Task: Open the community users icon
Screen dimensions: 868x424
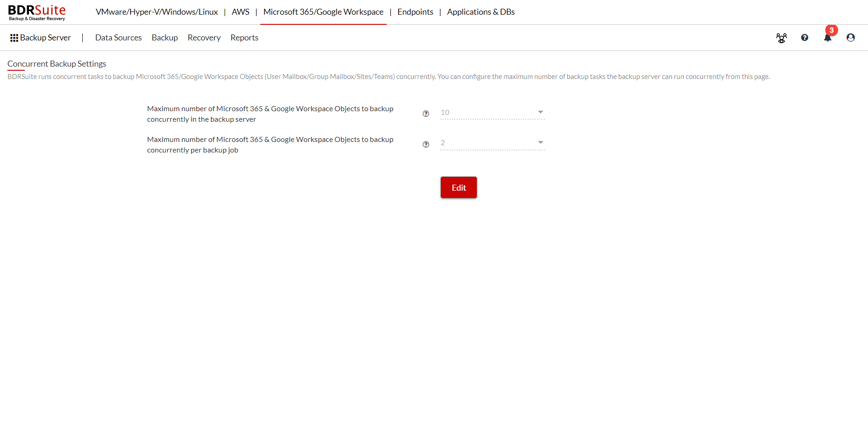Action: [782, 38]
